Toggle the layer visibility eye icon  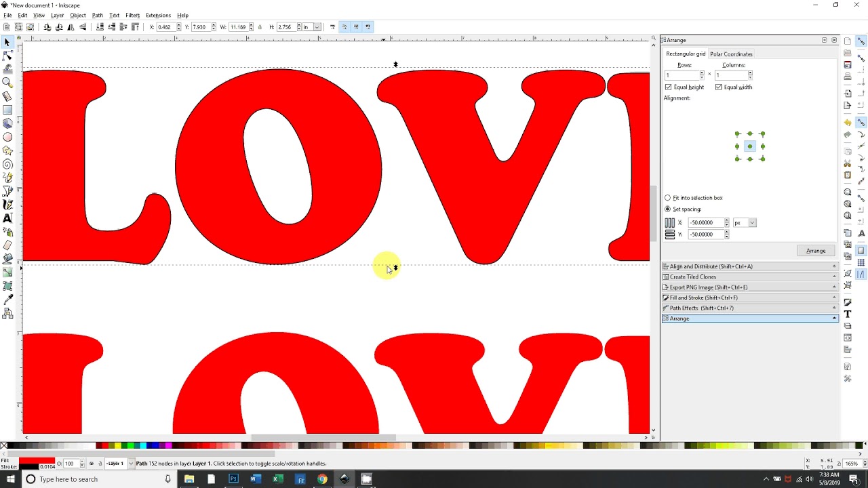(x=92, y=464)
